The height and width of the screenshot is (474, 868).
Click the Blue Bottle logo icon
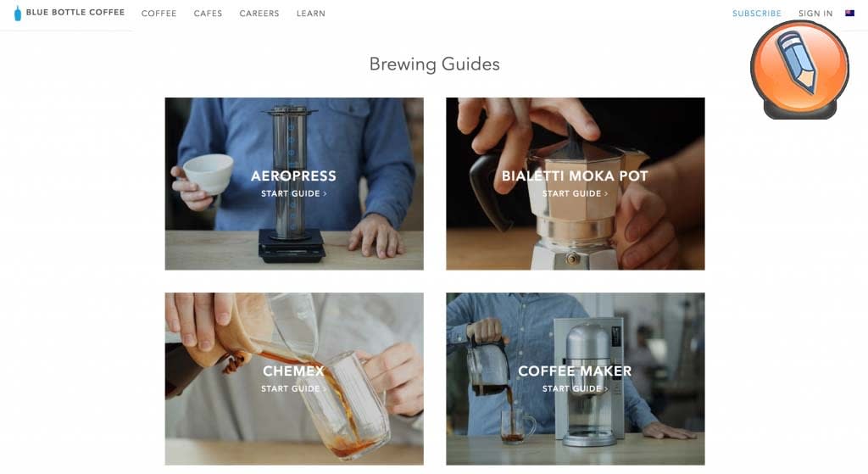click(18, 14)
